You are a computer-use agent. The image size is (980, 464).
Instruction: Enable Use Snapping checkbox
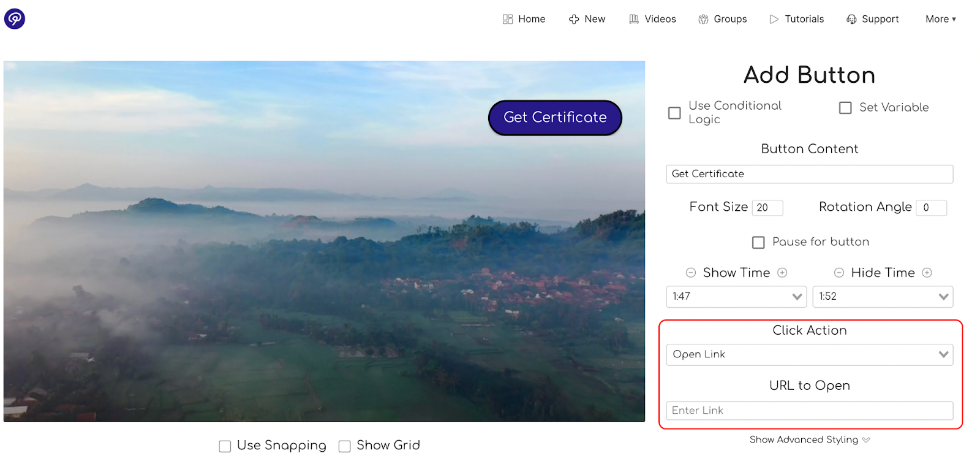[225, 446]
